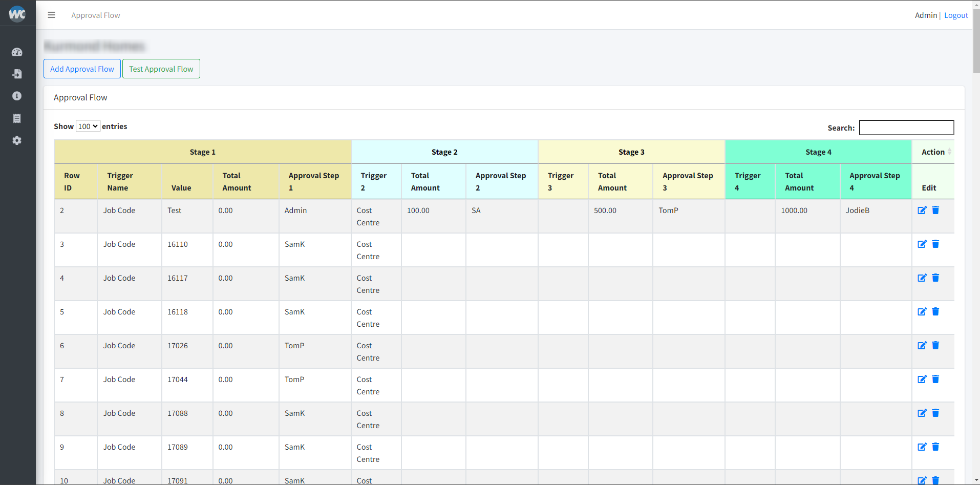Click the Admin user link
The width and height of the screenshot is (980, 485).
tap(926, 15)
